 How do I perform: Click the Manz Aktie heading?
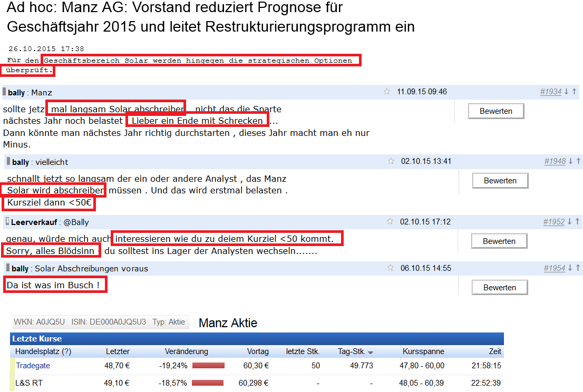tap(228, 323)
